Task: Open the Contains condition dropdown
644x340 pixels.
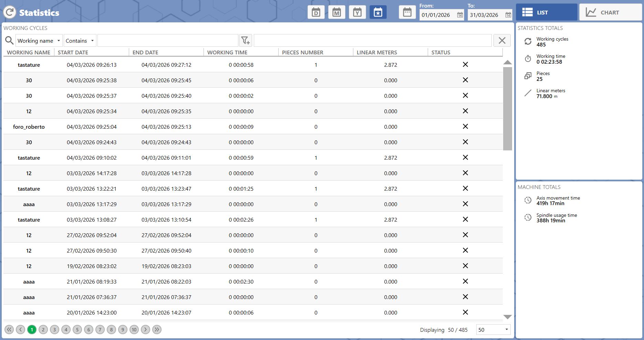Action: pos(80,41)
